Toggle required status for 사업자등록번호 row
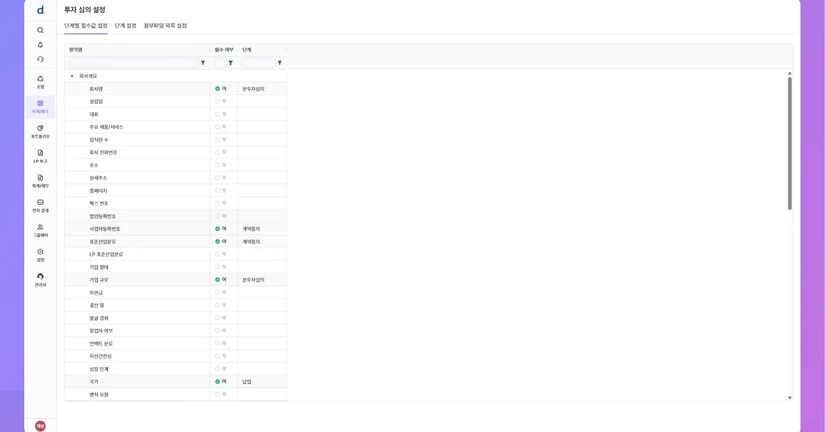 coord(217,229)
